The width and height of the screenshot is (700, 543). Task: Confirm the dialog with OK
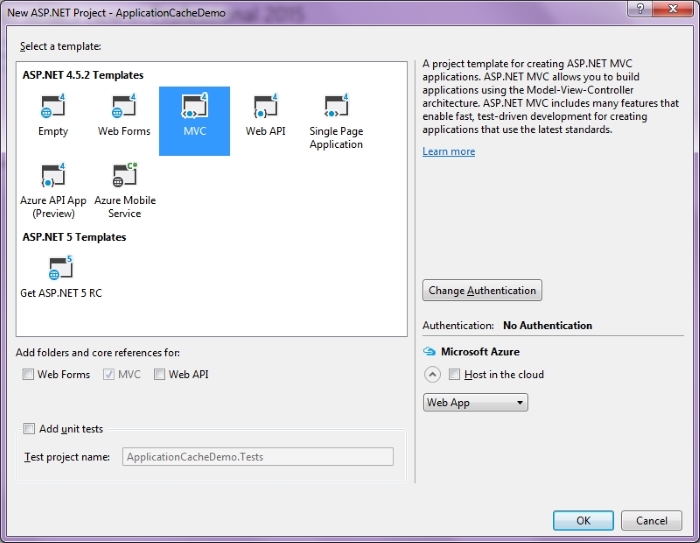(x=583, y=521)
